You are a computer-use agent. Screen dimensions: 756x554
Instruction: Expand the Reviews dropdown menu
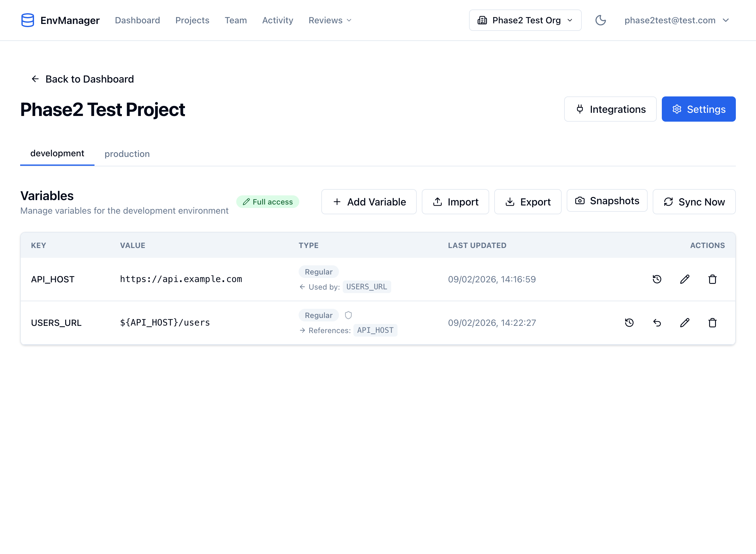pyautogui.click(x=330, y=20)
